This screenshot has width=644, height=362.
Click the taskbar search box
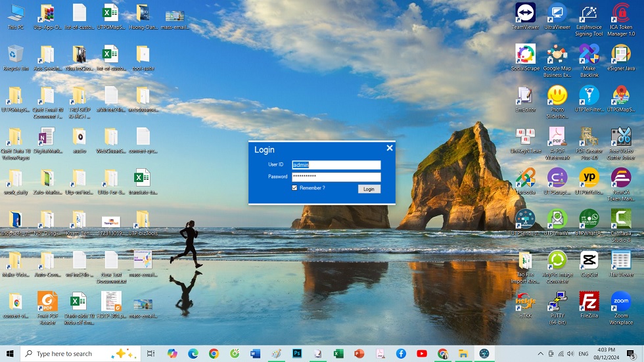(79, 353)
